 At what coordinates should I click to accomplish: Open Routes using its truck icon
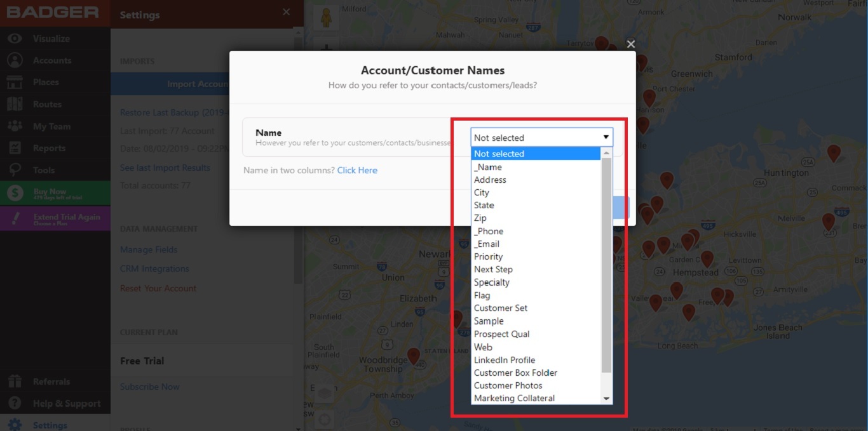(15, 104)
